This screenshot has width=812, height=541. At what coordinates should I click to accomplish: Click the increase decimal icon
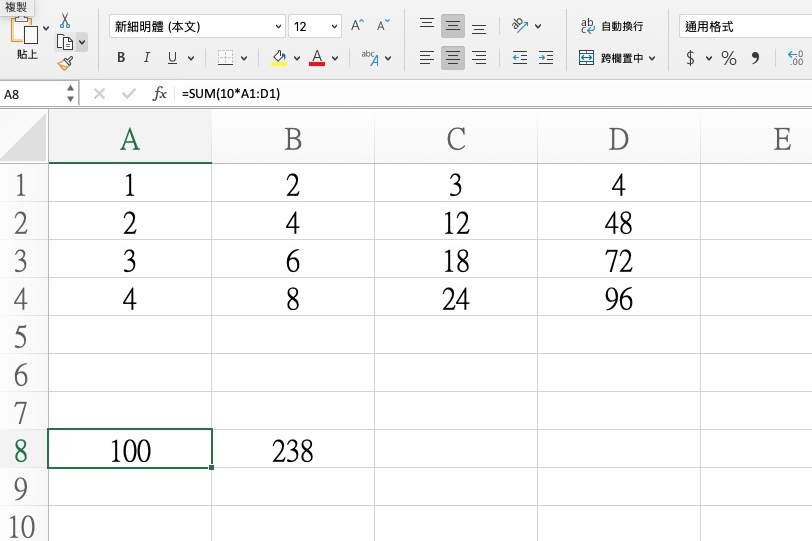[x=795, y=57]
